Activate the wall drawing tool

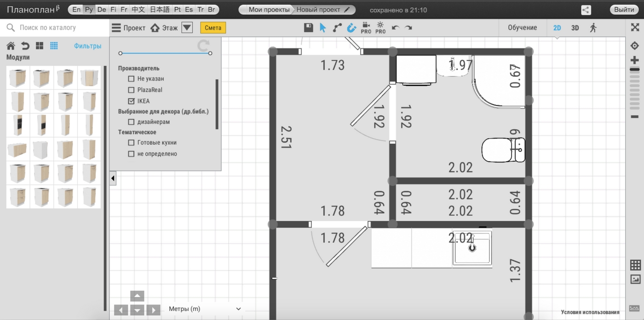tap(337, 28)
